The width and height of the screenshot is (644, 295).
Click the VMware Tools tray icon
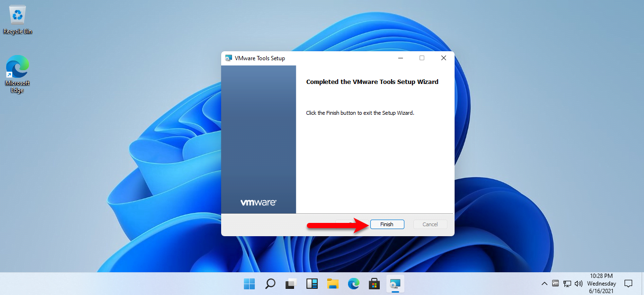click(555, 284)
